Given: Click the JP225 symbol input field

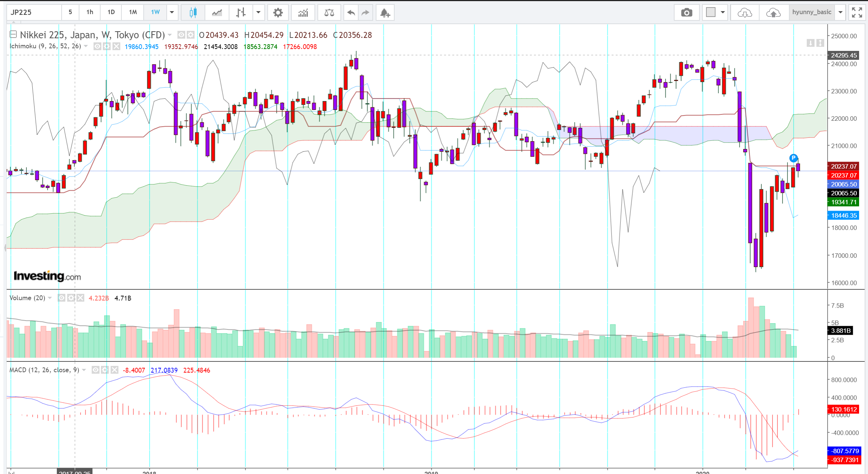Looking at the screenshot, I should (34, 12).
